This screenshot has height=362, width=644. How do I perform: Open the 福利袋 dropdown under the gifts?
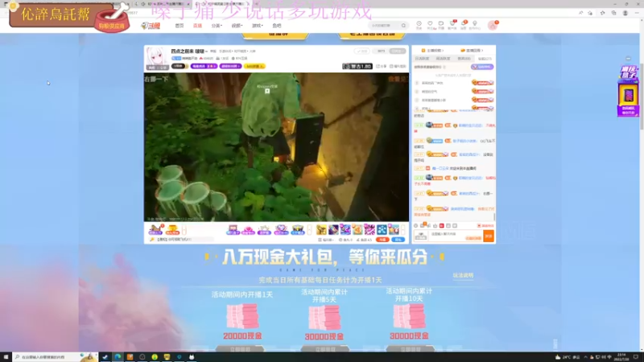click(x=327, y=240)
